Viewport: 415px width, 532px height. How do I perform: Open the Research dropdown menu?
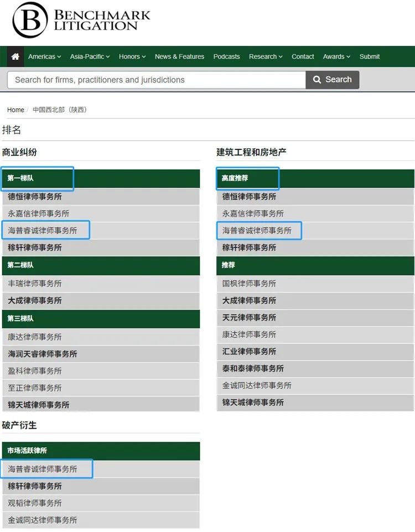point(266,56)
